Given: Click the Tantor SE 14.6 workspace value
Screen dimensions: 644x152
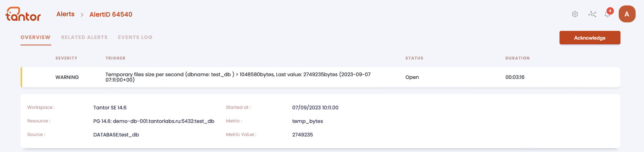Looking at the screenshot, I should (110, 108).
